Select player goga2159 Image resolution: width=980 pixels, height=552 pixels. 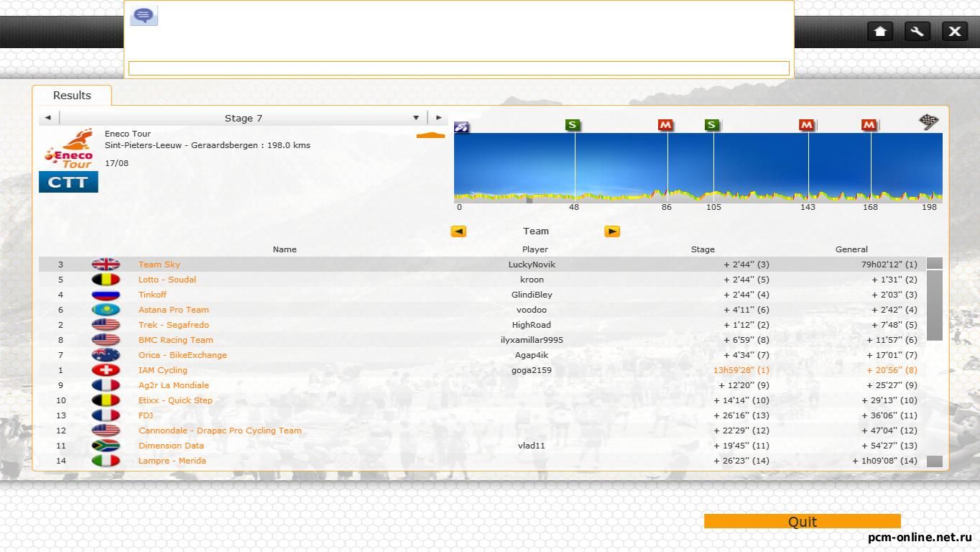pyautogui.click(x=532, y=370)
